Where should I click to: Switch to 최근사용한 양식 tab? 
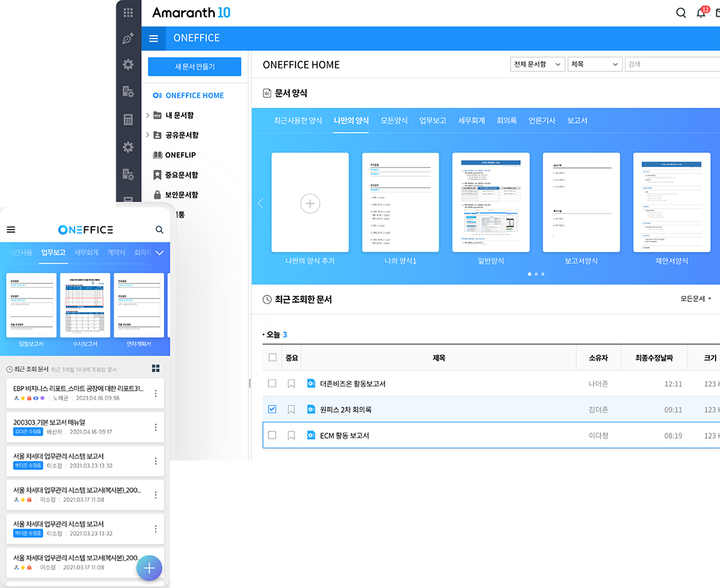pyautogui.click(x=298, y=121)
